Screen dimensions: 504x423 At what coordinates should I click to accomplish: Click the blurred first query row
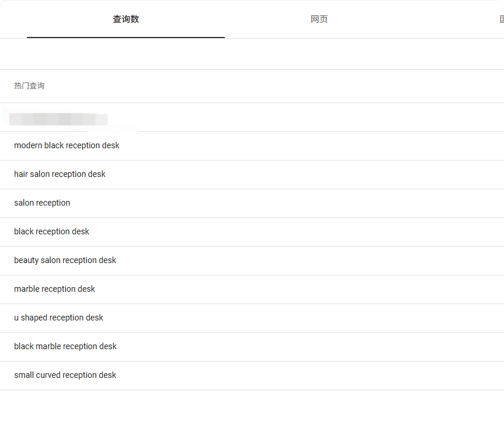[59, 119]
